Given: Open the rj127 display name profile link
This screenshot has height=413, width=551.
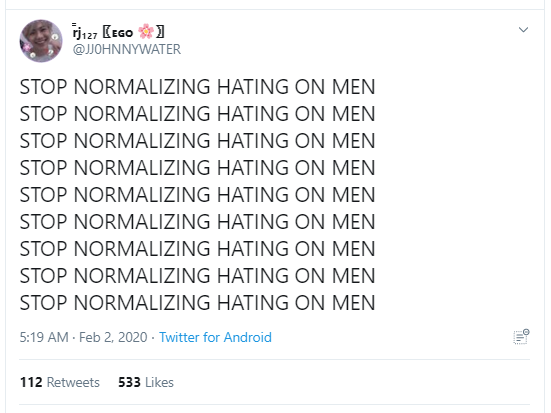Looking at the screenshot, I should tap(118, 32).
